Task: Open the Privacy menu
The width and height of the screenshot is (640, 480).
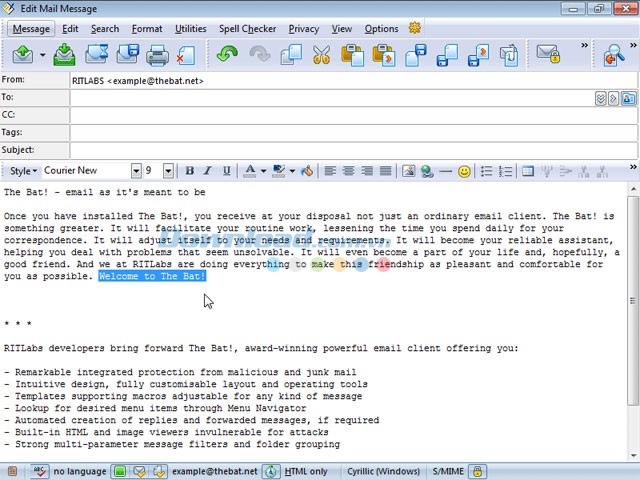Action: tap(304, 29)
